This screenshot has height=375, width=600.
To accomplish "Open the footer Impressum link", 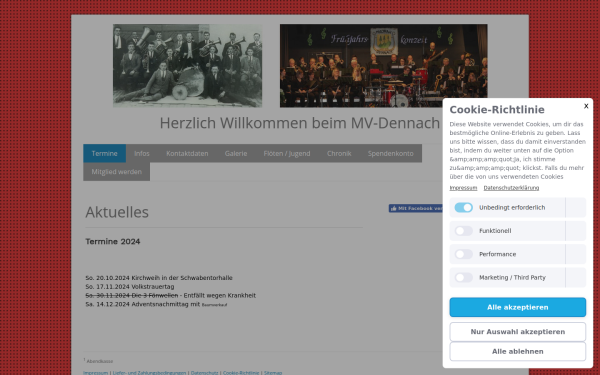I will click(95, 372).
